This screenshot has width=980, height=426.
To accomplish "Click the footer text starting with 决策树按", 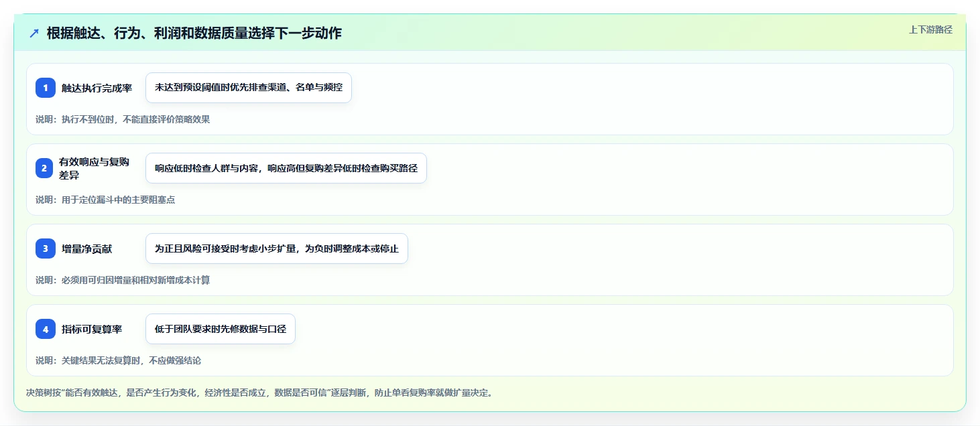I will coord(260,393).
